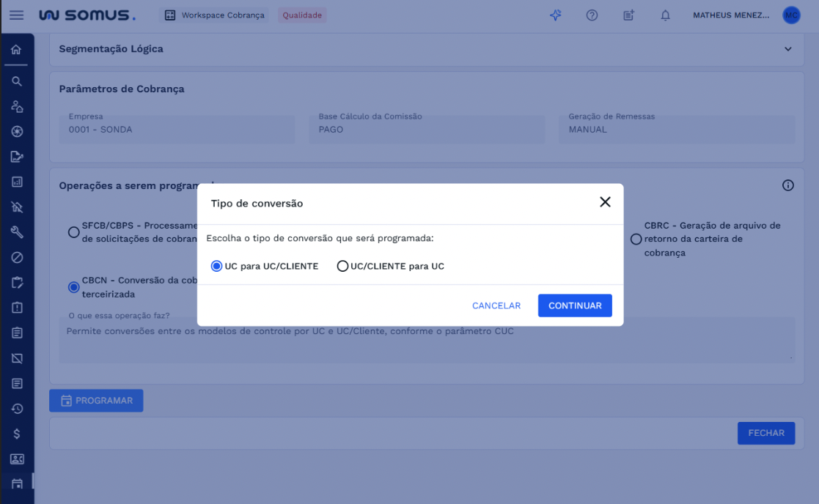The width and height of the screenshot is (819, 504).
Task: Click the clipboard alert sidebar icon
Action: coord(17,308)
